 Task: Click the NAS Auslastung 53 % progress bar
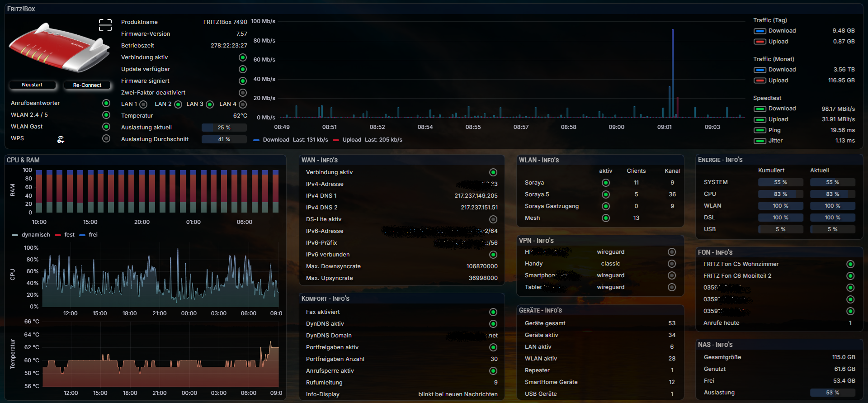832,393
